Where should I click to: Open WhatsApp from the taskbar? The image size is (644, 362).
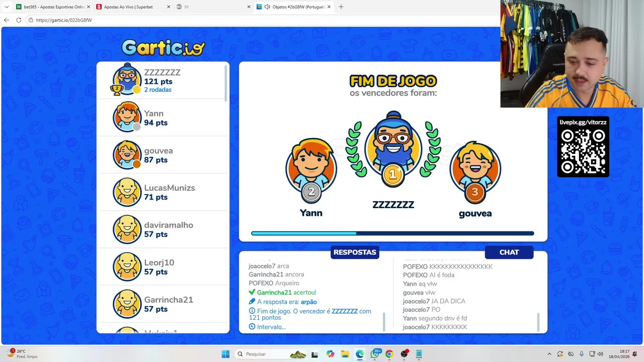tap(375, 354)
